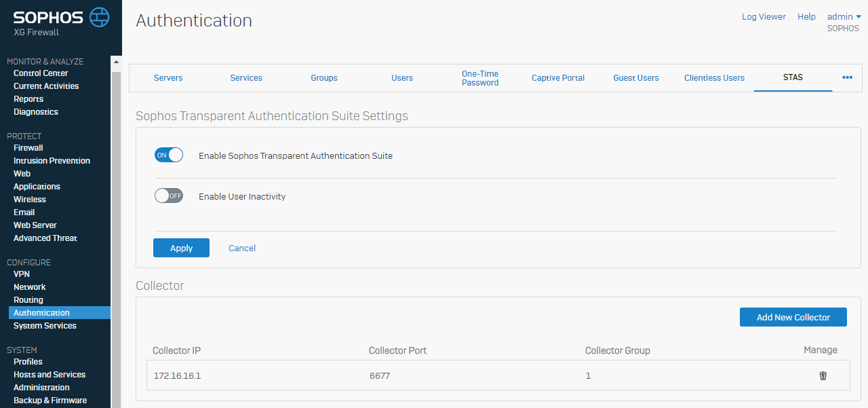Open the Help link
Image resolution: width=868 pixels, height=408 pixels.
pyautogui.click(x=806, y=17)
